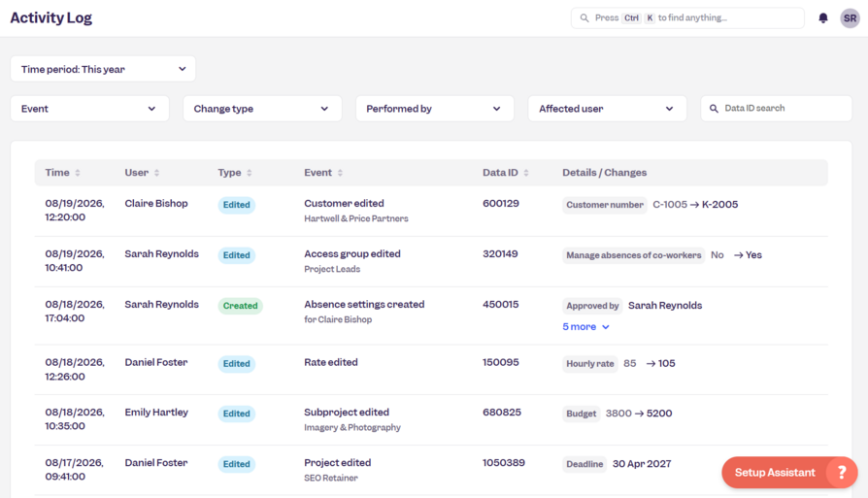The width and height of the screenshot is (868, 498).
Task: Click Data ID 450015
Action: (500, 305)
